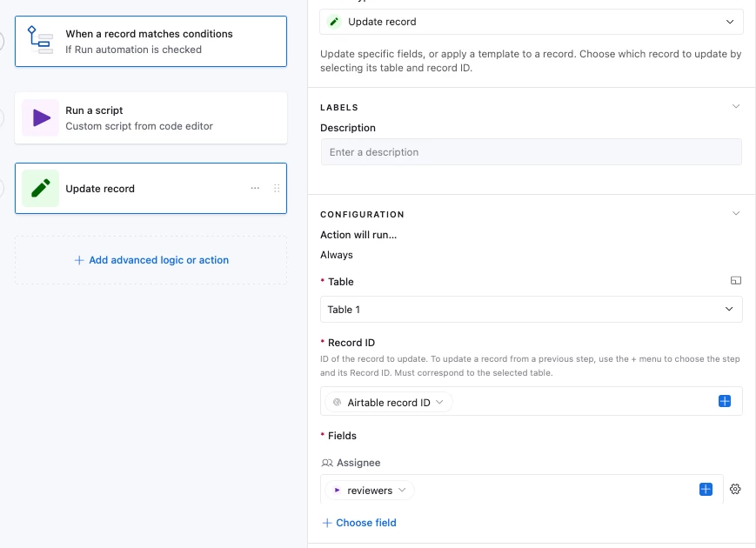
Task: Click the blue plus in Assignee field
Action: (x=706, y=490)
